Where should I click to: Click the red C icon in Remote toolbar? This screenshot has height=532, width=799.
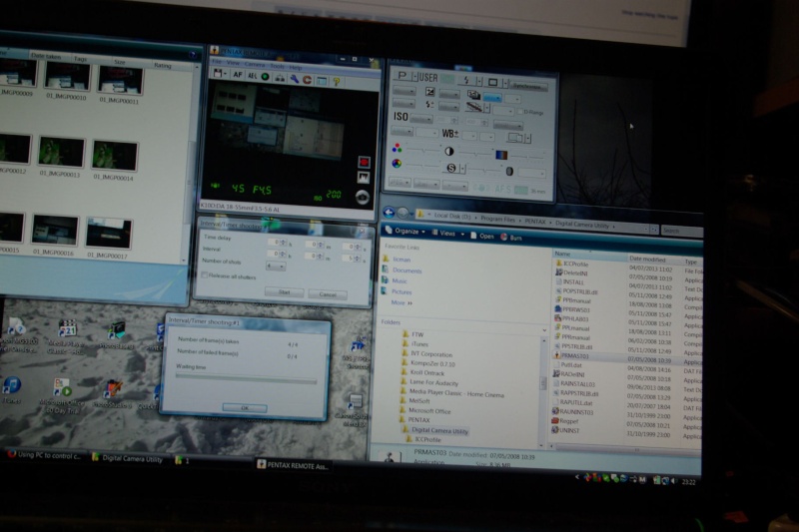(x=308, y=80)
